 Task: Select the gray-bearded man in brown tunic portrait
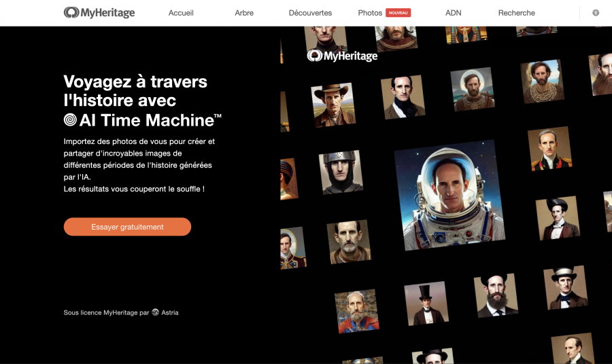pos(349,242)
